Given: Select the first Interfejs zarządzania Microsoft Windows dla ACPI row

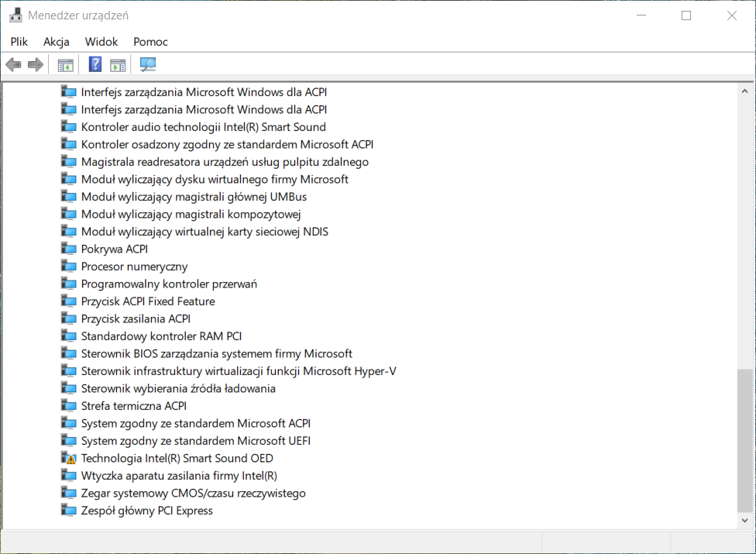Looking at the screenshot, I should point(204,92).
